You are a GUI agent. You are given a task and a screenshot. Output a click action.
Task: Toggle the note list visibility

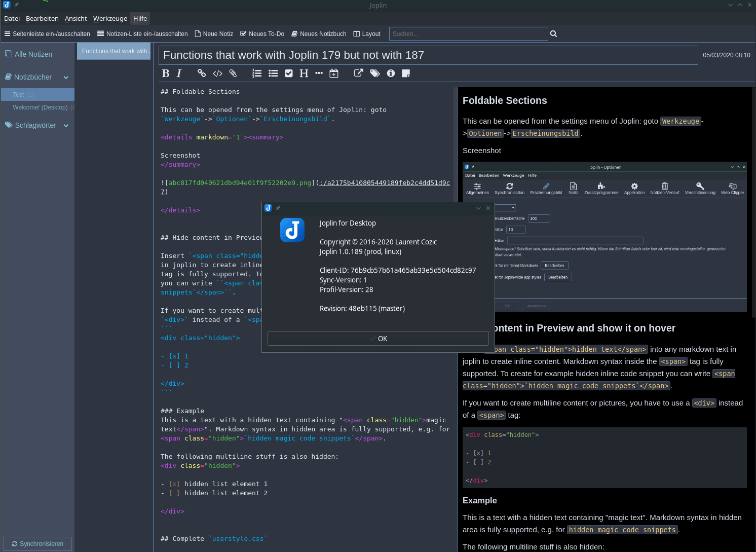point(142,33)
